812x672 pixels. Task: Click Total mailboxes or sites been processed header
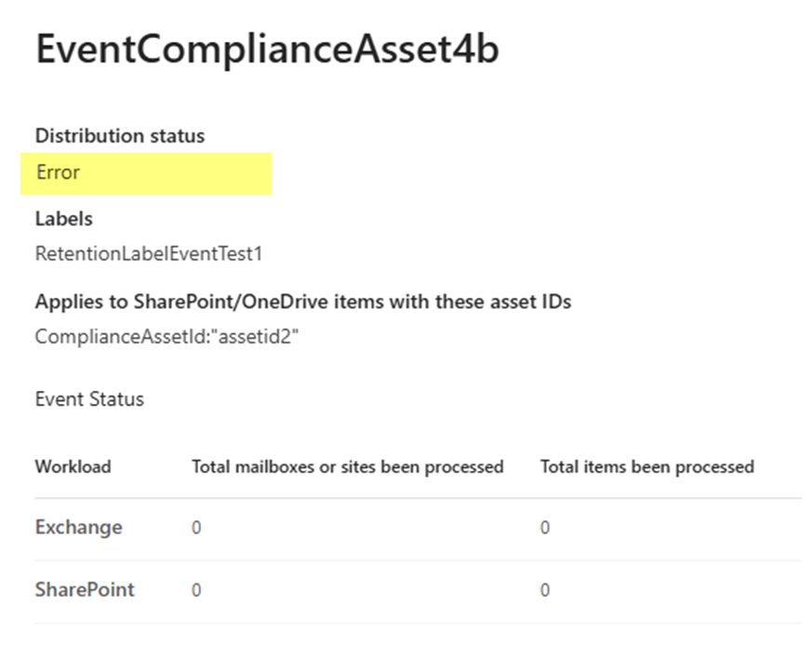pyautogui.click(x=348, y=467)
